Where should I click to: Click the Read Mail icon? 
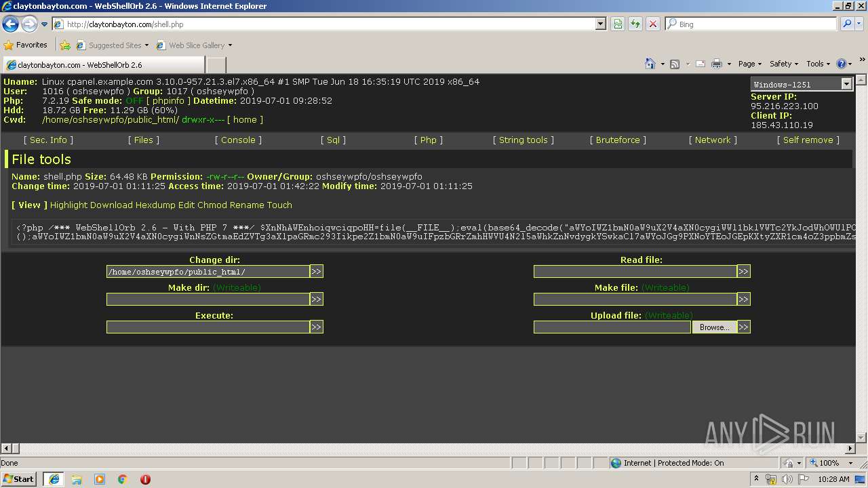700,64
